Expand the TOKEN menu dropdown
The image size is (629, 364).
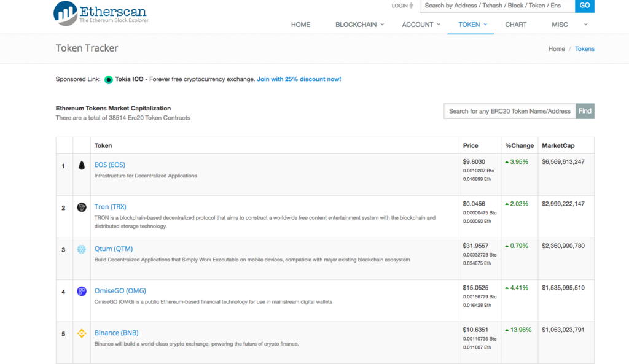(485, 25)
